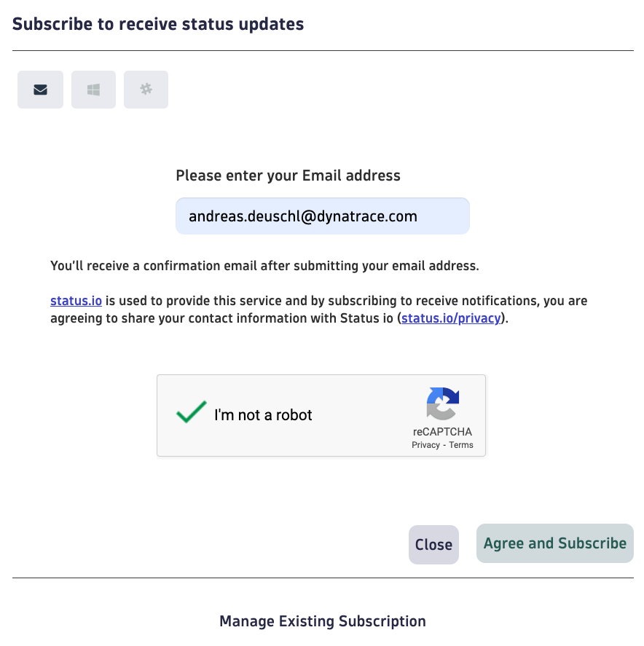Viewport: 644px width, 646px height.
Task: Click the Close button
Action: pyautogui.click(x=433, y=544)
